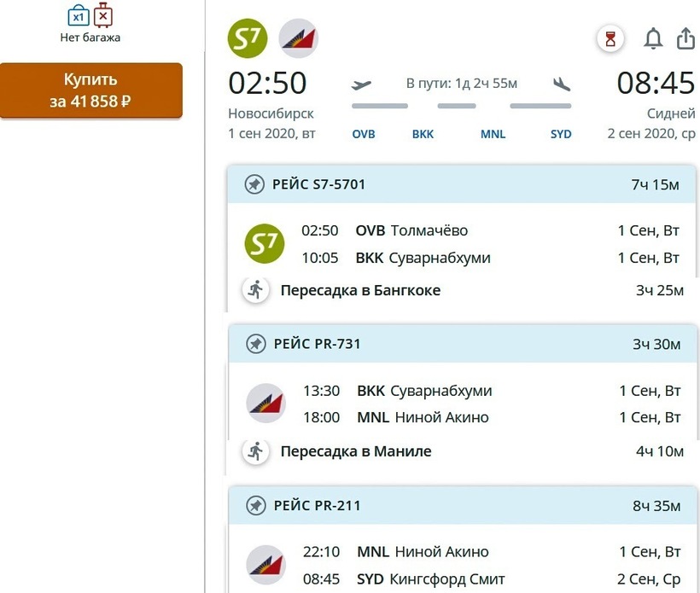Expand the РЕЙС S7-5701 segment header
Image resolution: width=700 pixels, height=593 pixels.
click(462, 184)
